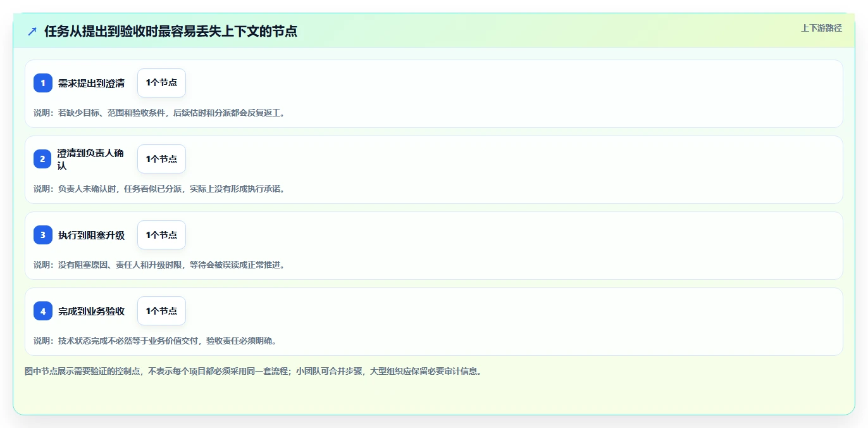Click the step number 1 badge
The image size is (868, 428).
[43, 83]
